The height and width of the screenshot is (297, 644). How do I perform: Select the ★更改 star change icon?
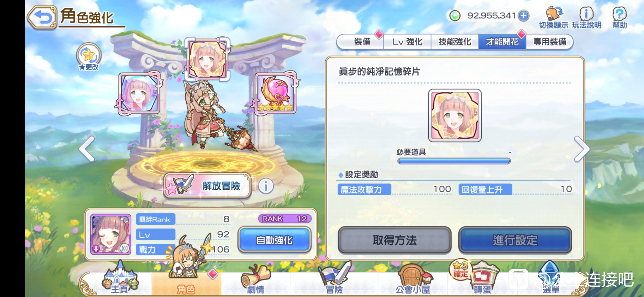pos(89,57)
